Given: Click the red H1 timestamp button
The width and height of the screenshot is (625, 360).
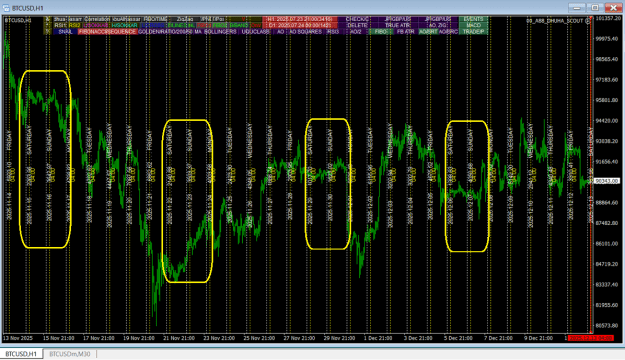Looking at the screenshot, I should (x=300, y=19).
